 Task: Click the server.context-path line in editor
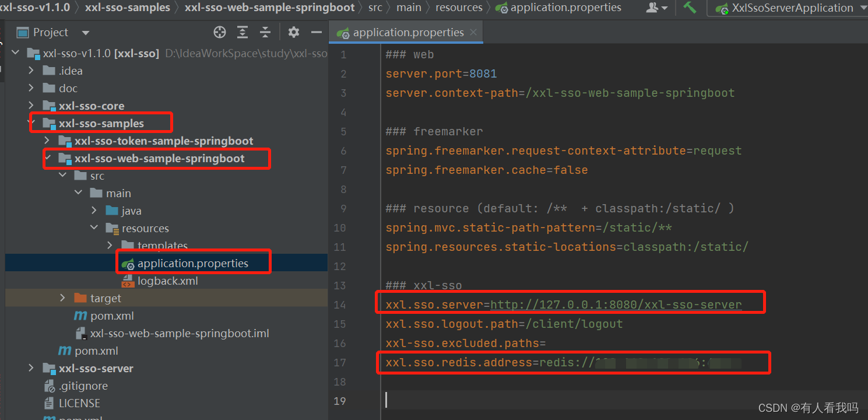pyautogui.click(x=560, y=93)
